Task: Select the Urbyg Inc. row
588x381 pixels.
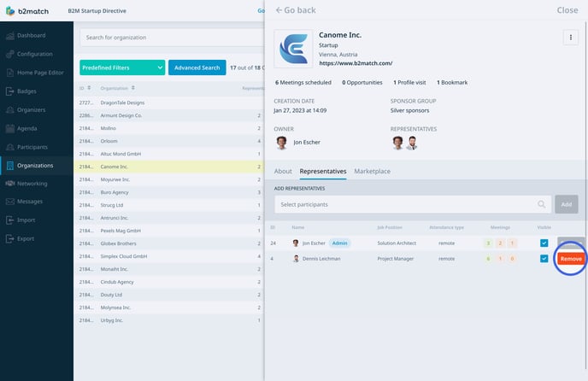Action: [169, 320]
